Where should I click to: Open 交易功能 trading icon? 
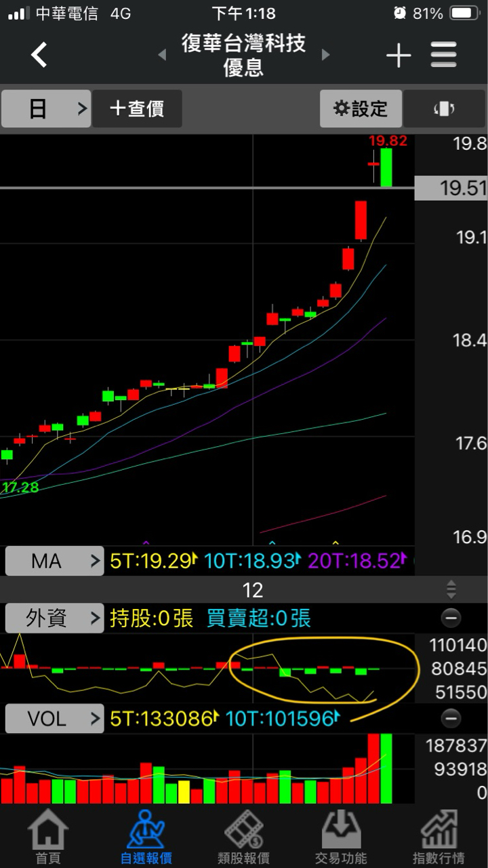point(341,837)
